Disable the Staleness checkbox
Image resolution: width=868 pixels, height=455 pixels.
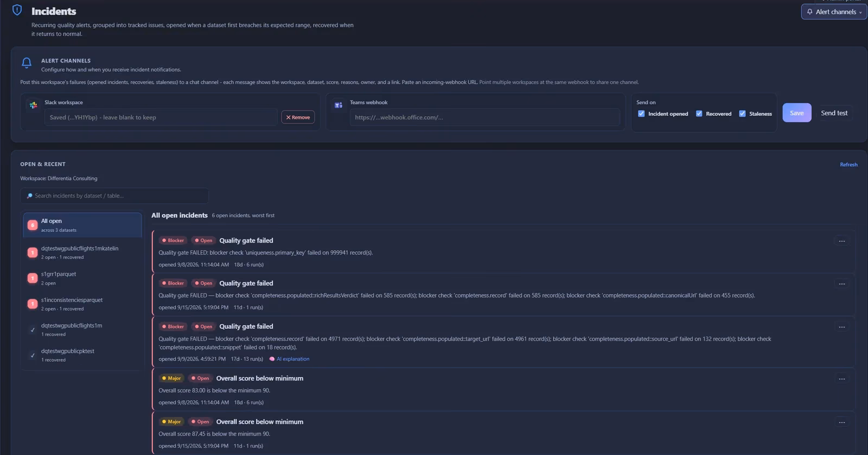[742, 113]
